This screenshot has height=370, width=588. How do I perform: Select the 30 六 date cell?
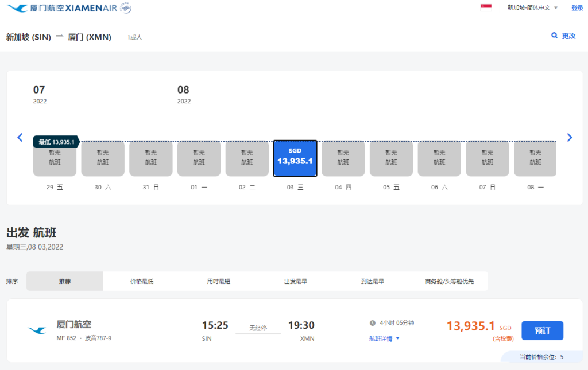pyautogui.click(x=103, y=158)
